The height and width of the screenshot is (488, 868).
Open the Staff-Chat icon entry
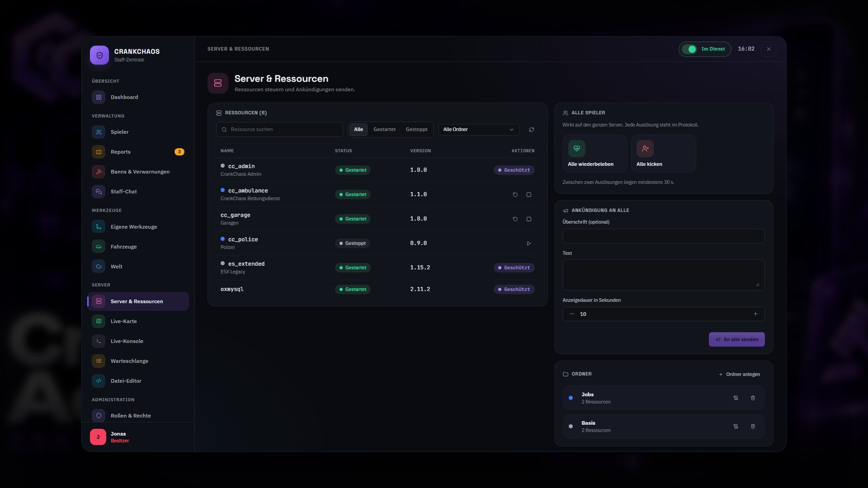(99, 192)
